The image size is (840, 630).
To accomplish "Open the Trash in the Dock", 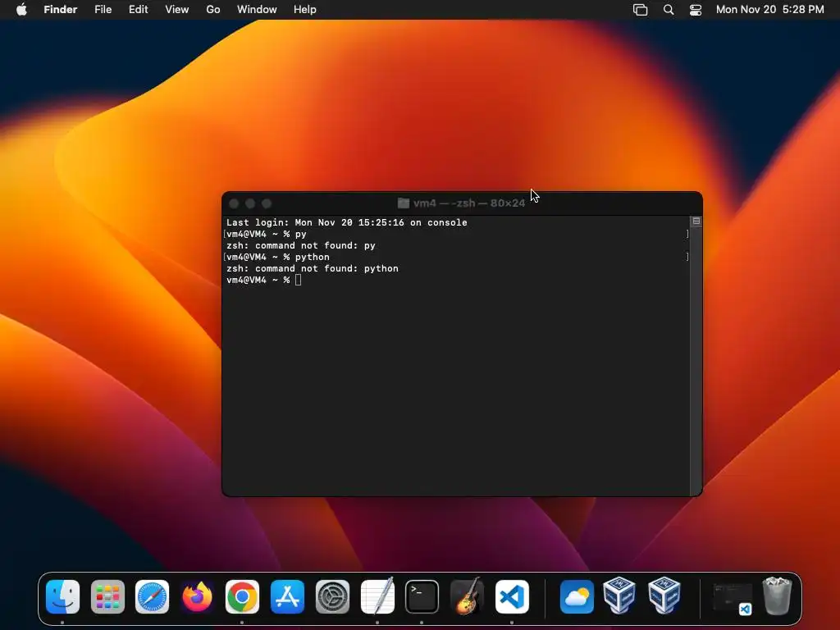I will (x=777, y=596).
